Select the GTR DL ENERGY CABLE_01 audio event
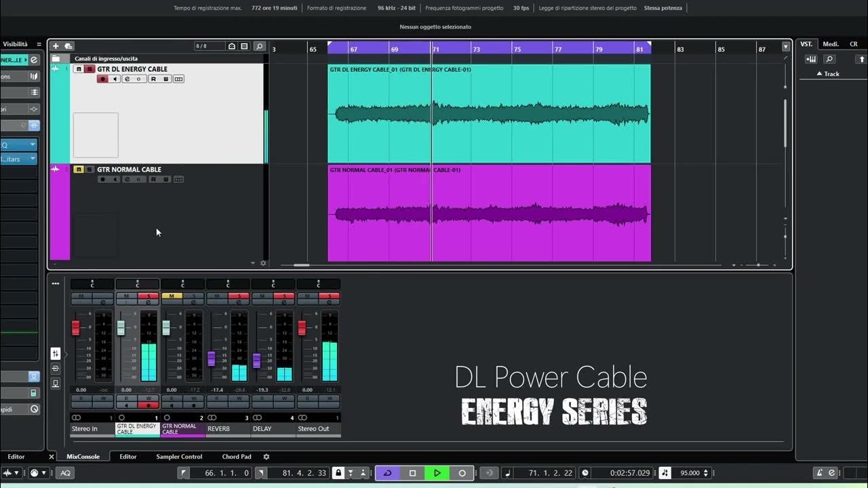Image resolution: width=868 pixels, height=488 pixels. pos(489,113)
